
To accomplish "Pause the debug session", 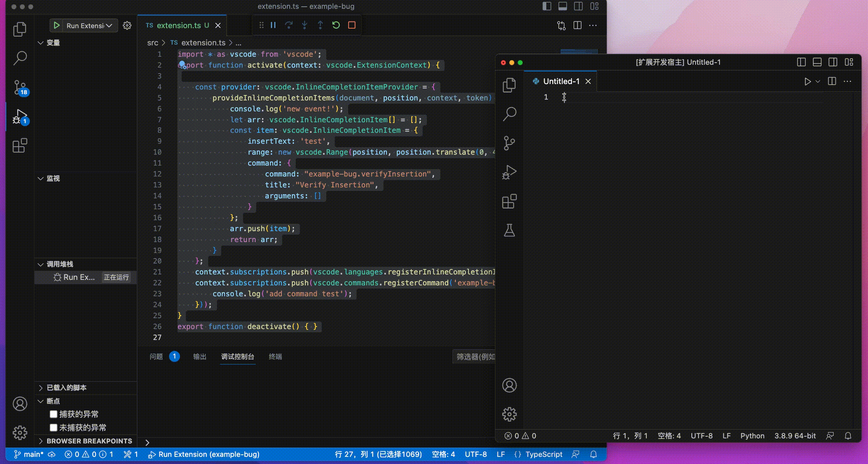I will point(273,25).
